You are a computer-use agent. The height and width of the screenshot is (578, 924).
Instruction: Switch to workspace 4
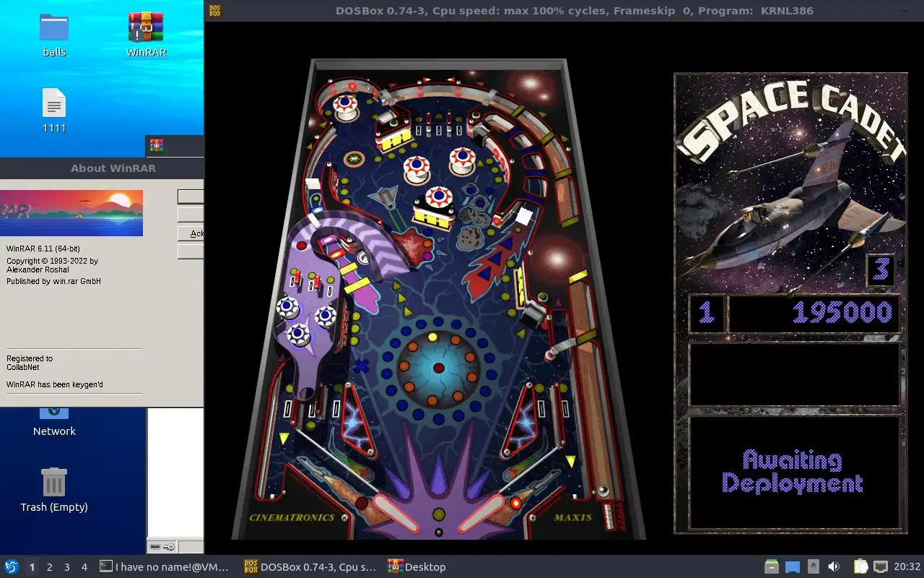click(84, 567)
